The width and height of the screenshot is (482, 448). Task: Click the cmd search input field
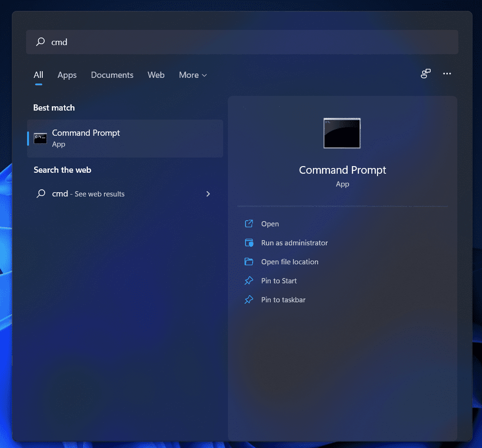click(x=242, y=42)
